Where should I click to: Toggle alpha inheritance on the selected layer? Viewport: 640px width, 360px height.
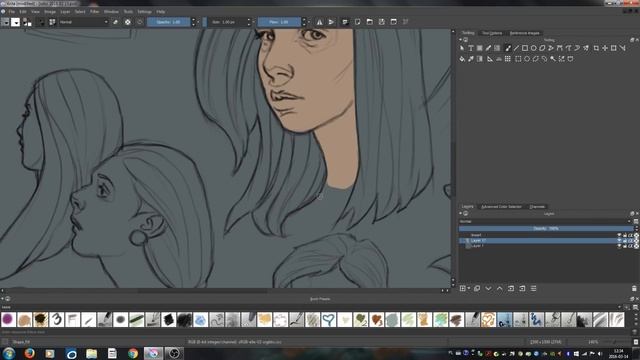(631, 241)
